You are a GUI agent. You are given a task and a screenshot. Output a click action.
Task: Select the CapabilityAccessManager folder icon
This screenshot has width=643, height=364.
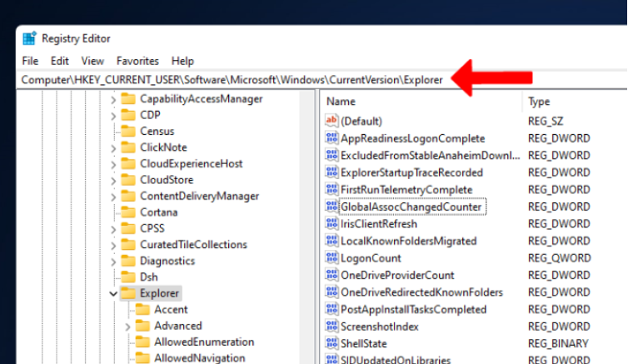point(128,99)
